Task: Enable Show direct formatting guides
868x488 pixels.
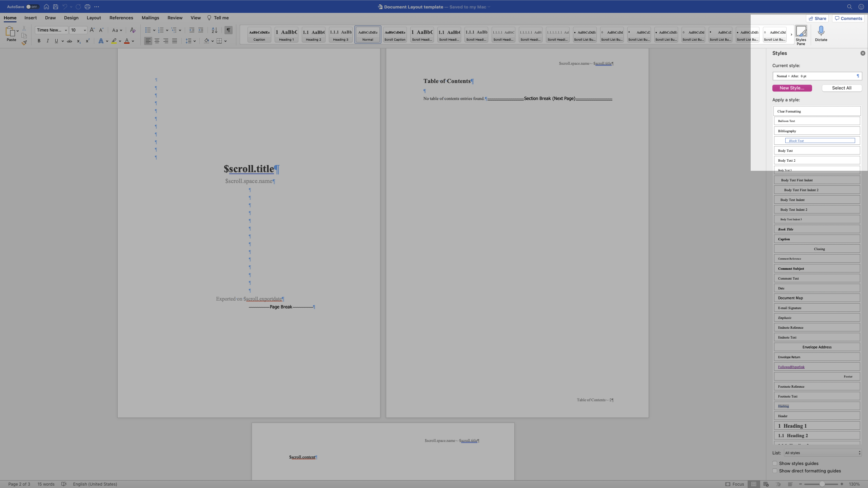Action: point(775,471)
